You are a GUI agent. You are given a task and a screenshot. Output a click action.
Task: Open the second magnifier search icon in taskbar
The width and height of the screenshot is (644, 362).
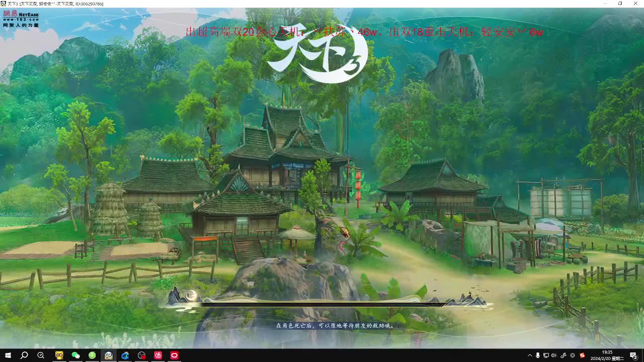pos(41,355)
